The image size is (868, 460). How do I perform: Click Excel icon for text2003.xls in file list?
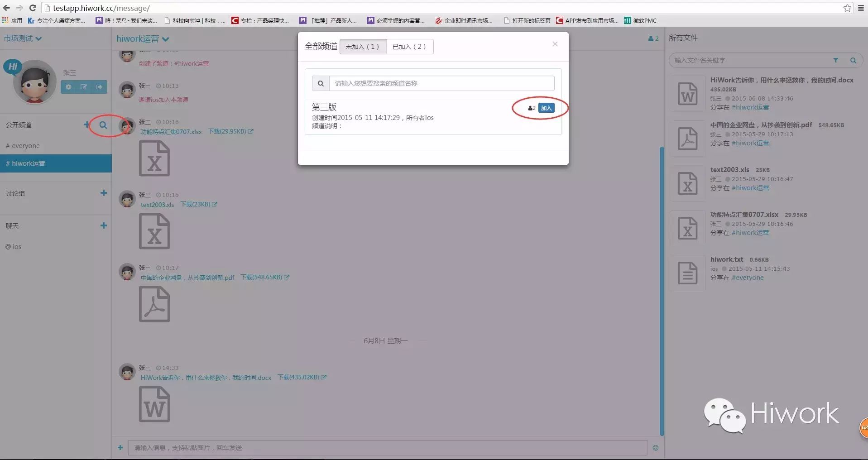coord(687,183)
